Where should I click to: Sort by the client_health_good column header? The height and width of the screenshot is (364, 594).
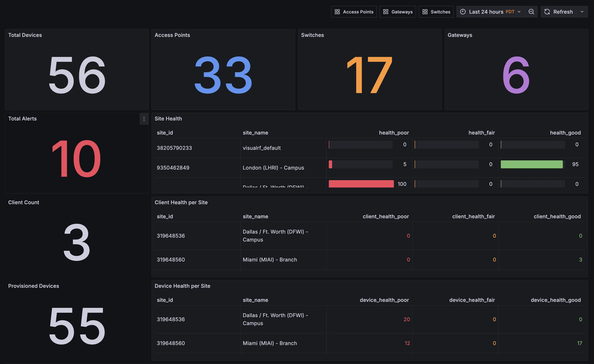pos(557,216)
